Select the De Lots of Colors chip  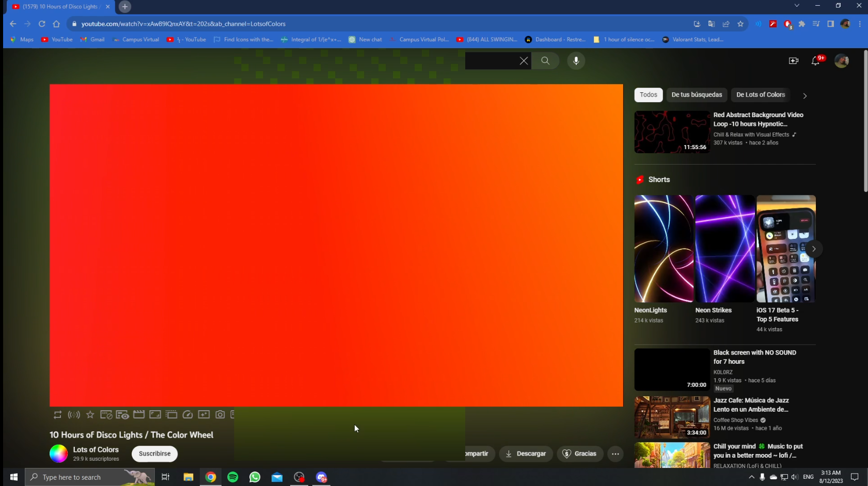point(761,95)
